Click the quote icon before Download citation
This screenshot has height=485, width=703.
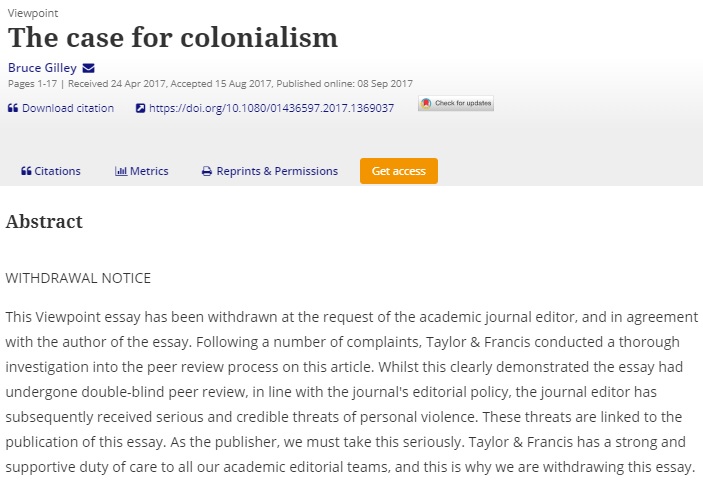click(x=13, y=108)
